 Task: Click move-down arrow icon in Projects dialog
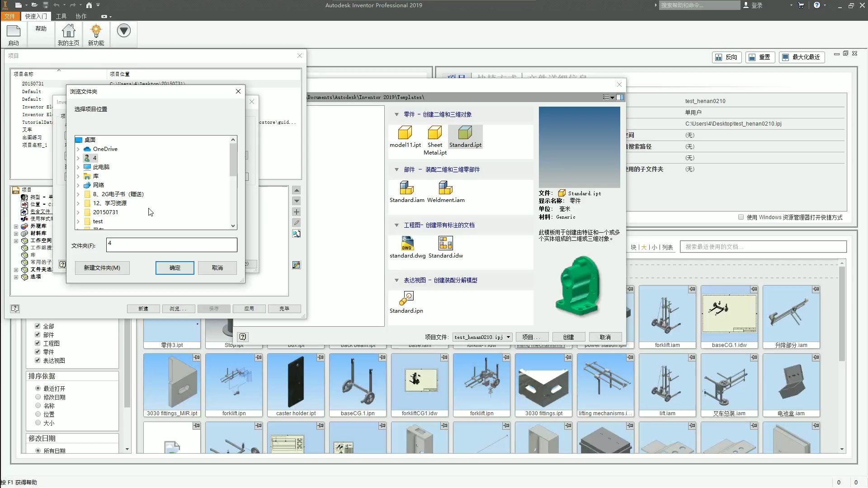[297, 201]
